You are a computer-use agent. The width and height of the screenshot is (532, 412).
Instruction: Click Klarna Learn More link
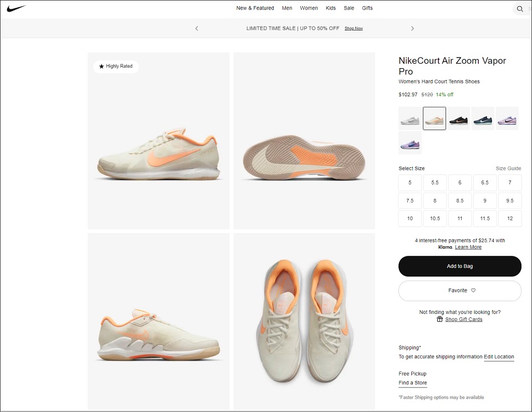(468, 247)
